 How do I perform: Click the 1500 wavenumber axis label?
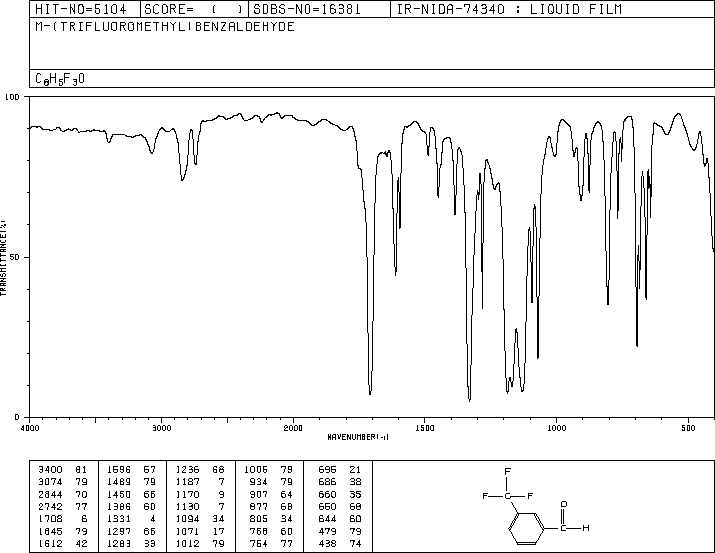[425, 428]
